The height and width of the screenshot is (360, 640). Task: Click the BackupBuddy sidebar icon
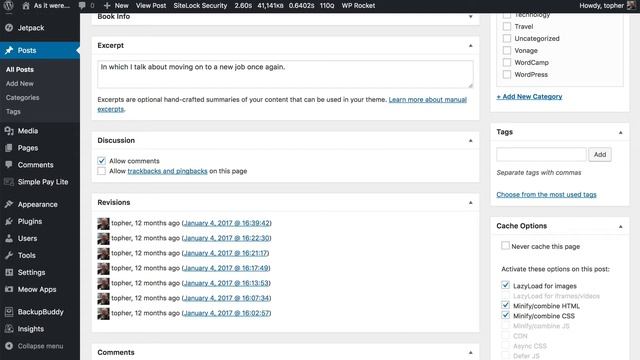[9, 312]
